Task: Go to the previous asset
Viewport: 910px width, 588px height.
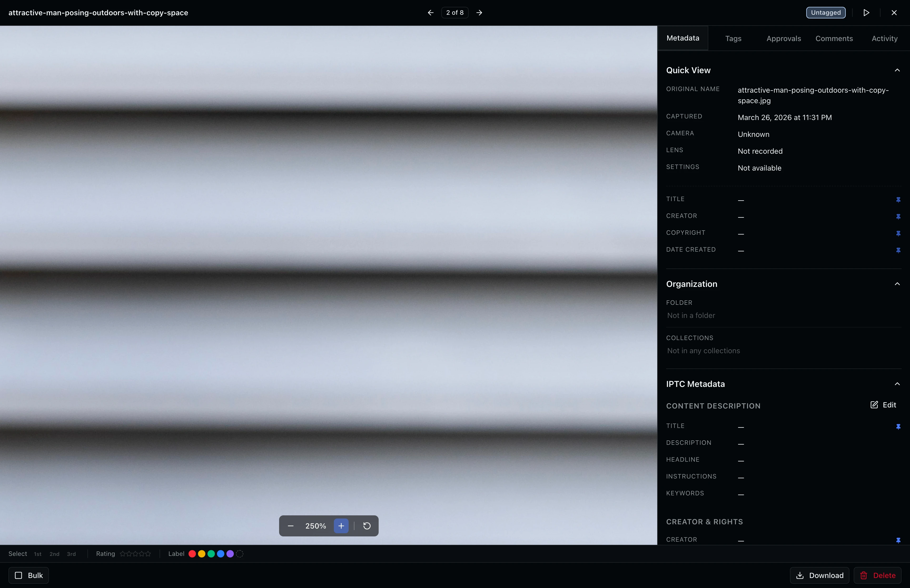Action: [430, 12]
